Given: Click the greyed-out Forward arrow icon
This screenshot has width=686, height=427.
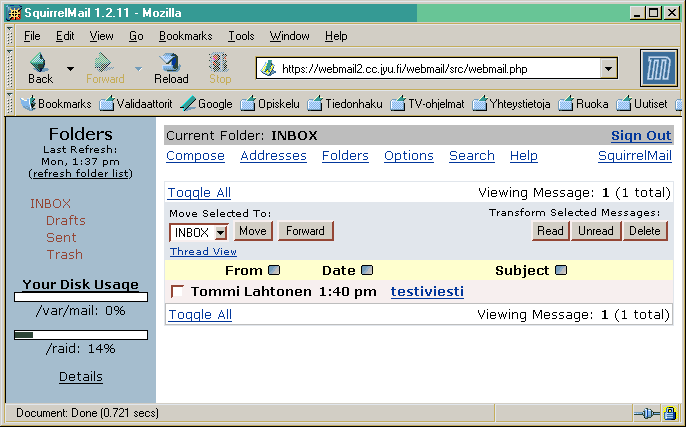Looking at the screenshot, I should point(104,62).
